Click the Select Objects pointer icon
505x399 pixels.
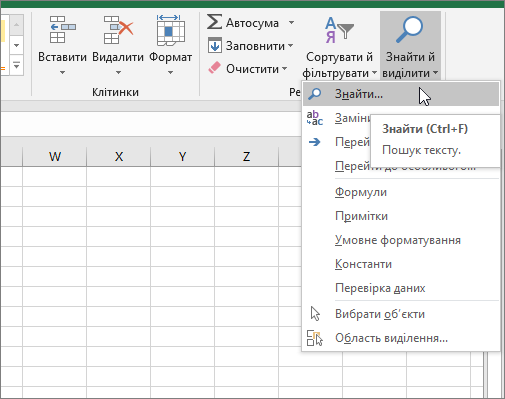pyautogui.click(x=315, y=314)
